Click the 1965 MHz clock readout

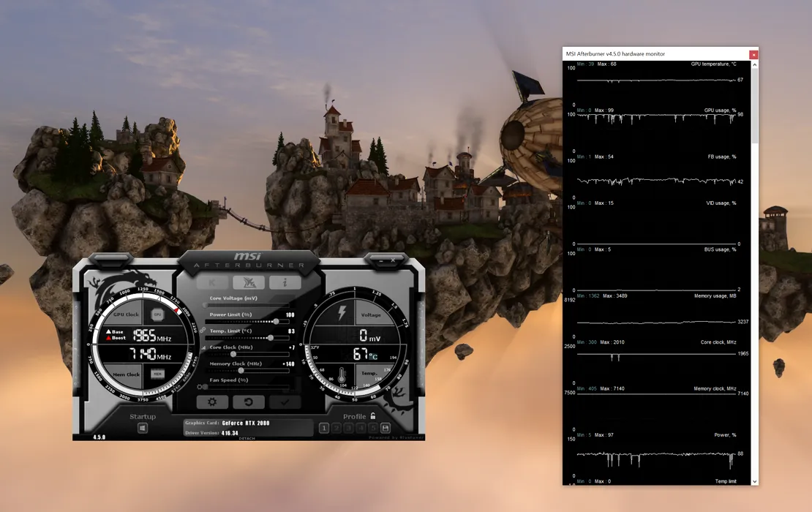point(151,336)
